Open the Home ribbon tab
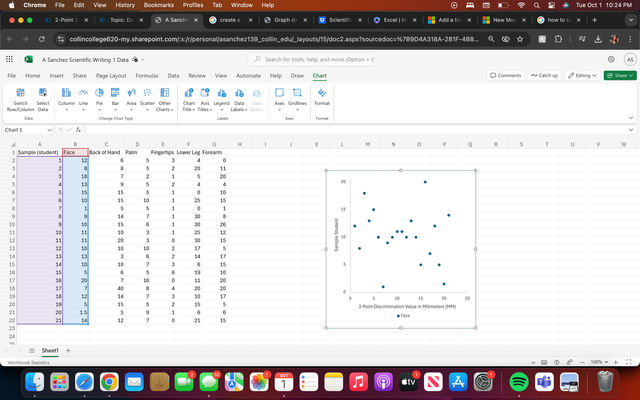This screenshot has height=400, width=640. 33,76
